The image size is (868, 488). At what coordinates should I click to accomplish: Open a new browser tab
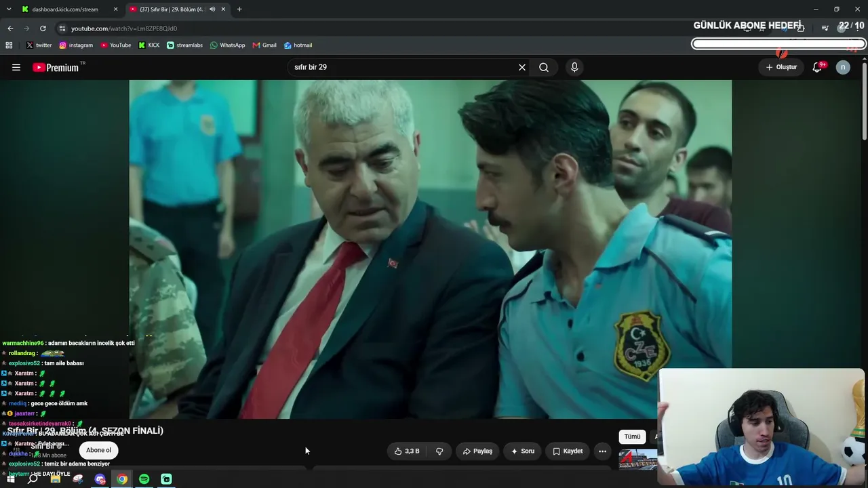(239, 9)
